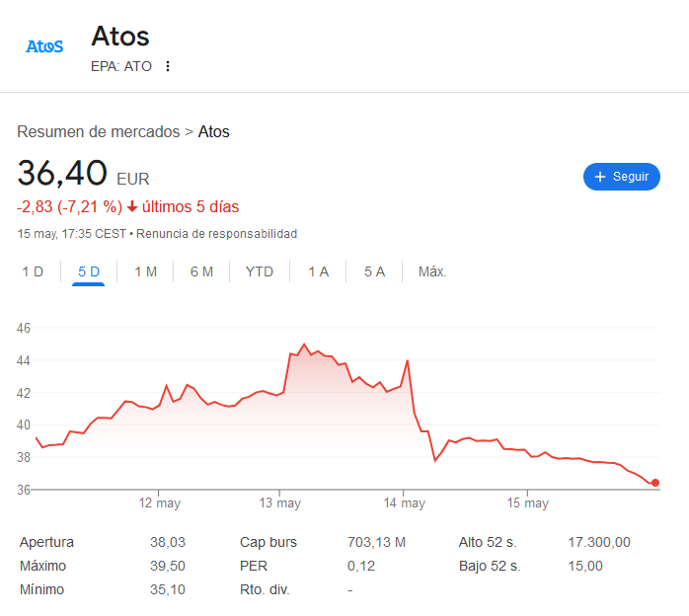689x616 pixels.
Task: Open the three-dot options menu
Action: click(x=168, y=66)
